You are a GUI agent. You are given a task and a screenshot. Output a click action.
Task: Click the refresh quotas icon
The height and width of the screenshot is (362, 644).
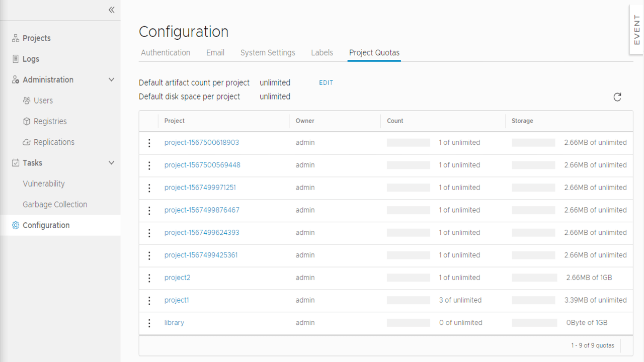pos(617,97)
